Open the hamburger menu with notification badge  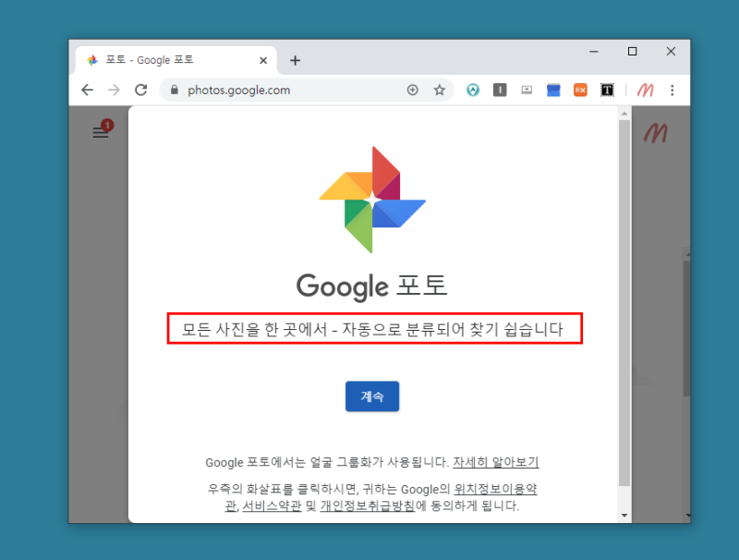click(101, 132)
